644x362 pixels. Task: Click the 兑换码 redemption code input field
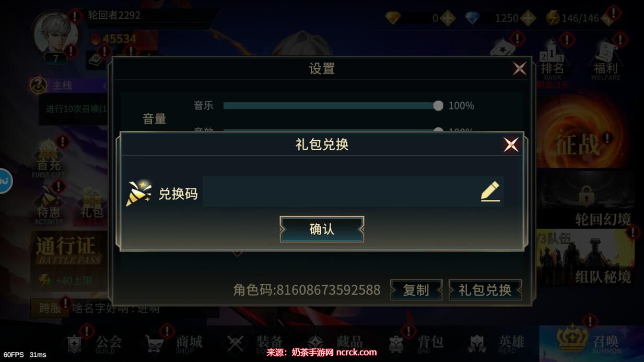(x=353, y=191)
